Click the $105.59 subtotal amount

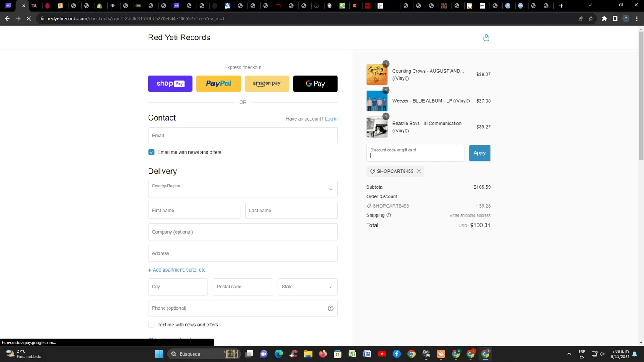482,187
